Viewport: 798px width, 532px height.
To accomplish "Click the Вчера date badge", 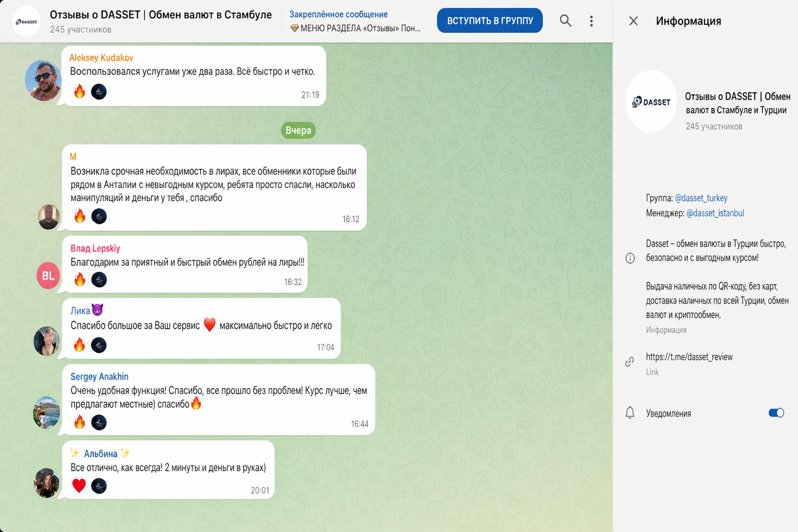I will pyautogui.click(x=298, y=130).
